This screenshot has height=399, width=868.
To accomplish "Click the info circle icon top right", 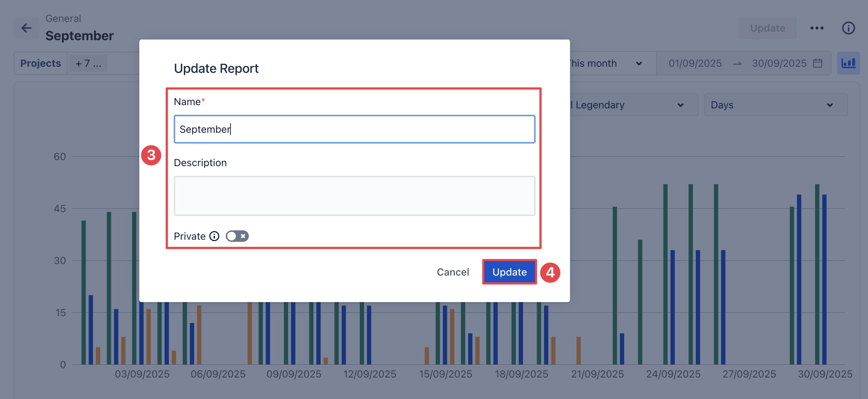I will (848, 28).
